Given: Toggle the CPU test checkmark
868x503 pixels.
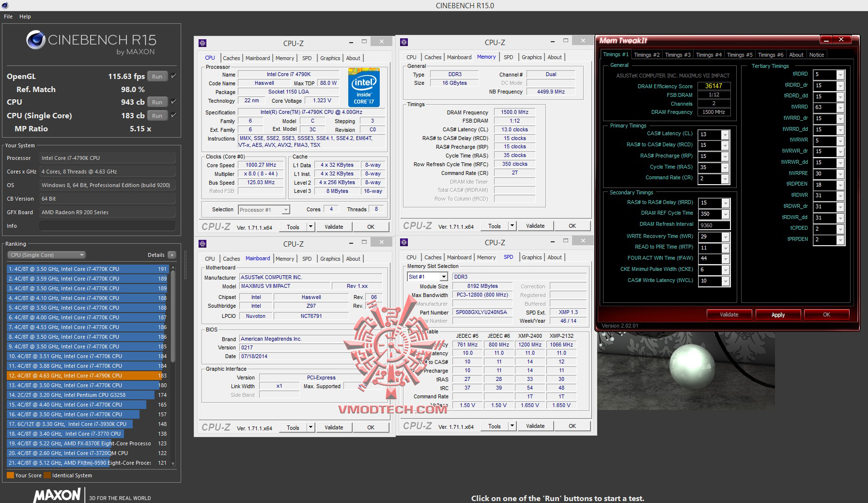Looking at the screenshot, I should (173, 102).
